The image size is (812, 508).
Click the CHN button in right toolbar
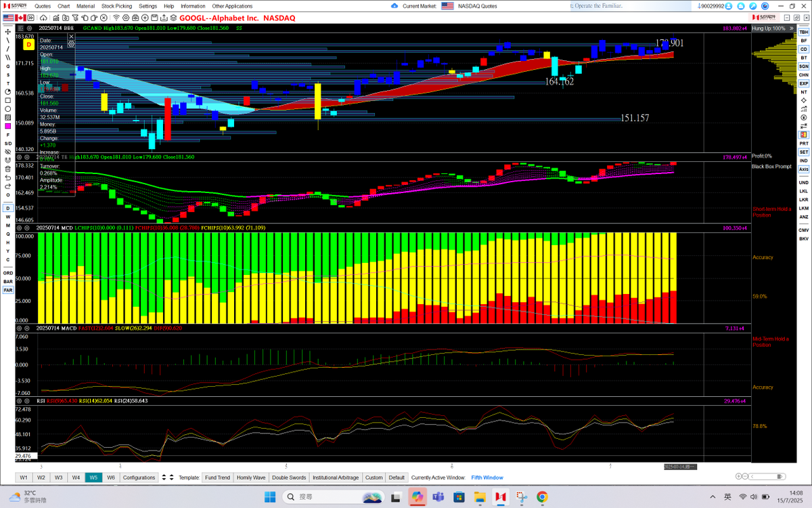804,75
